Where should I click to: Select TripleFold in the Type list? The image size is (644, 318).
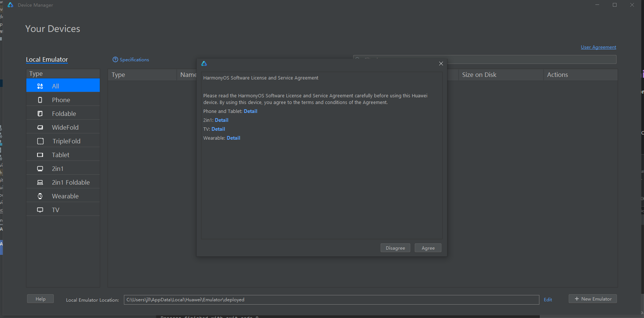coord(63,141)
